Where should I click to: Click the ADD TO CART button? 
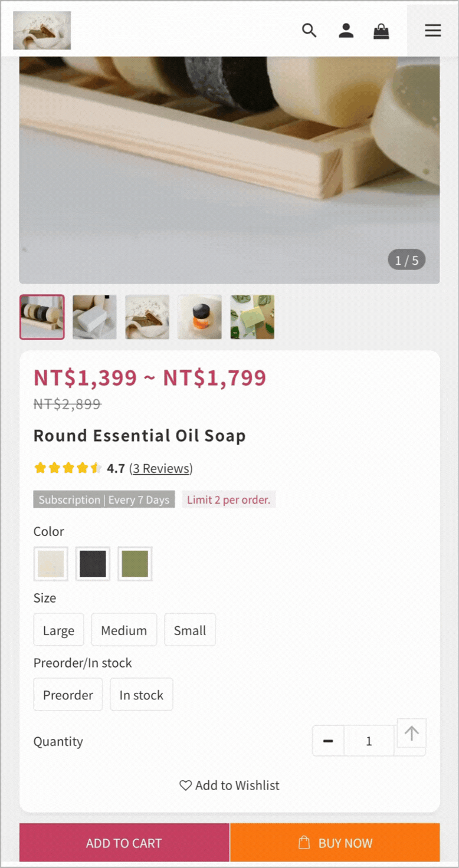[124, 843]
